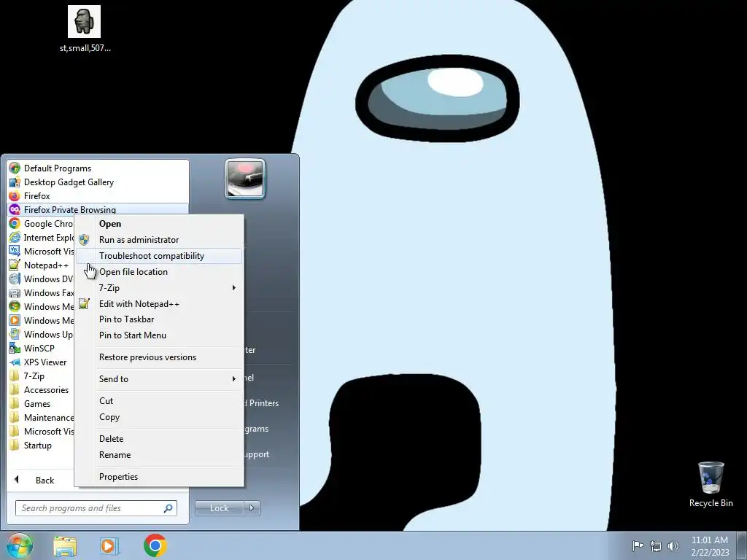The height and width of the screenshot is (560, 747).
Task: Select Run as administrator
Action: click(x=159, y=239)
